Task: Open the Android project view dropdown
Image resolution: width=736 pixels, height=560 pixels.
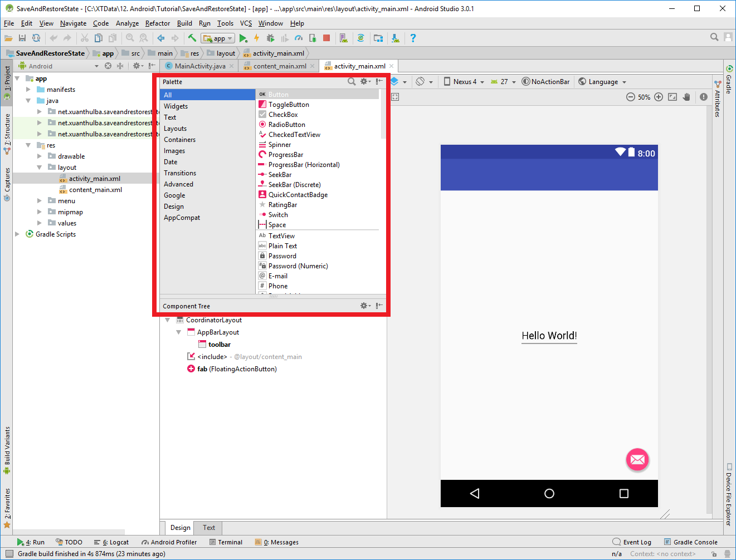Action: click(59, 66)
